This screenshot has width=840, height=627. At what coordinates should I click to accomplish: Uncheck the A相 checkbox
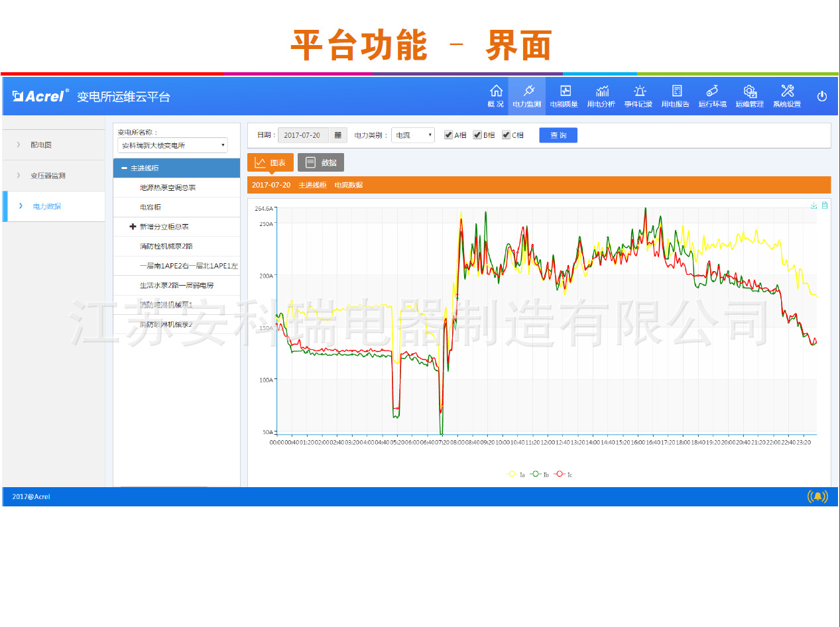tap(448, 135)
